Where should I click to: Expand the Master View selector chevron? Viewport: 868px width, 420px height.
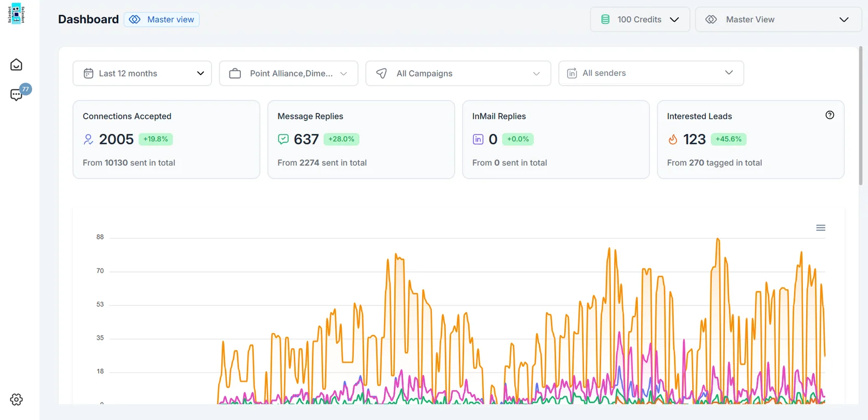click(844, 20)
